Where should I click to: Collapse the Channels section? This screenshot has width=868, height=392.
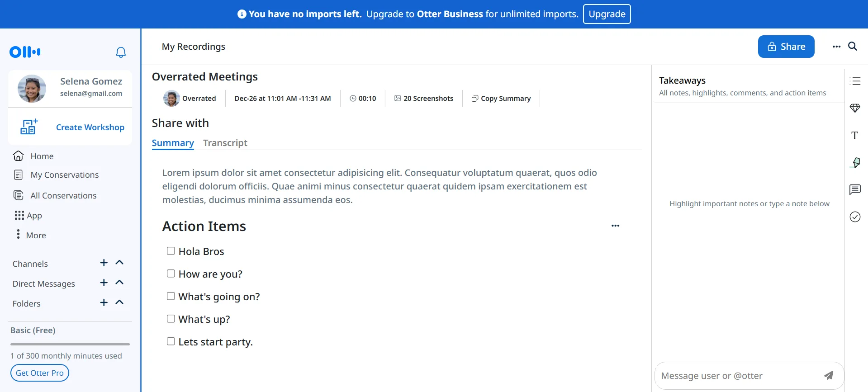pyautogui.click(x=119, y=263)
